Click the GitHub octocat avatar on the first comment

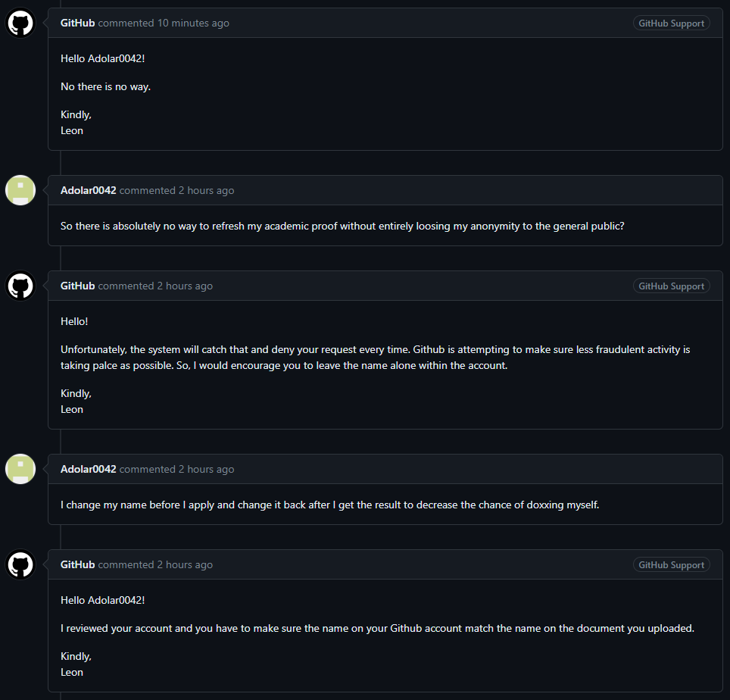pos(20,23)
